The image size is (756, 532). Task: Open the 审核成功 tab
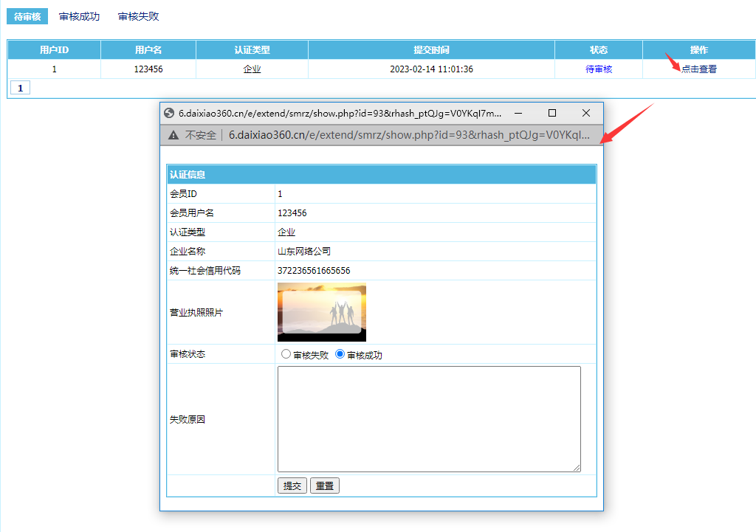pyautogui.click(x=79, y=16)
